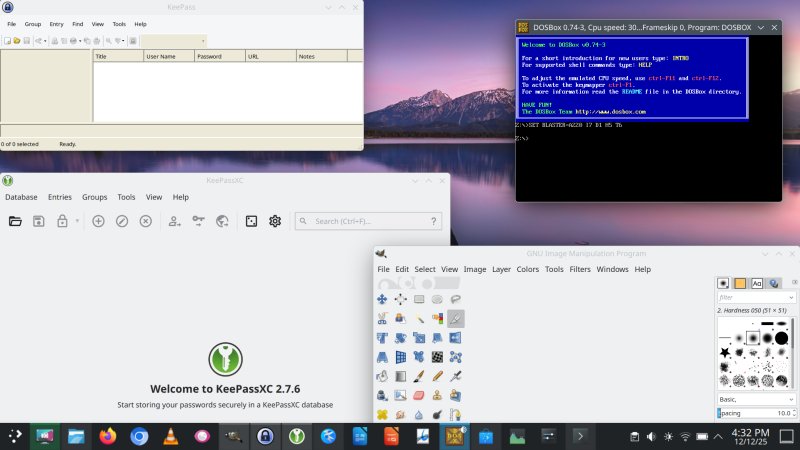This screenshot has width=800, height=450.
Task: Click the Password column header in KeePass
Action: click(x=219, y=57)
